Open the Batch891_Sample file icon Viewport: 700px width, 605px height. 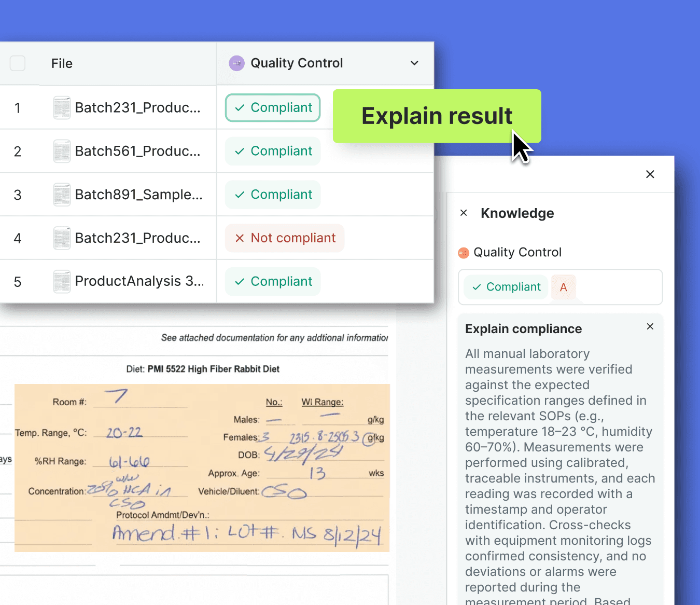tap(62, 195)
